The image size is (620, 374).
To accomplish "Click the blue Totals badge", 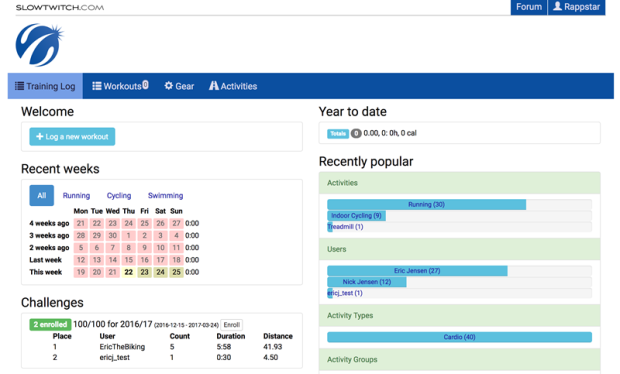I will pos(338,134).
